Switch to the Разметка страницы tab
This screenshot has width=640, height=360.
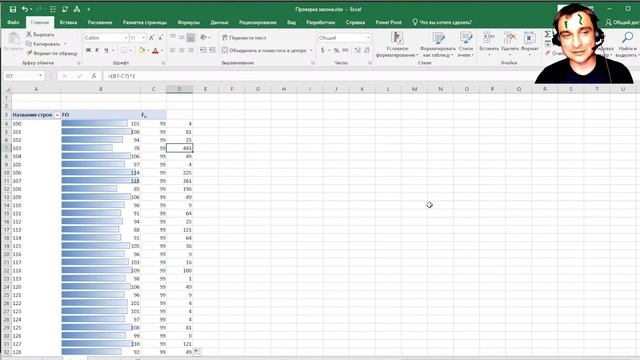pos(144,22)
